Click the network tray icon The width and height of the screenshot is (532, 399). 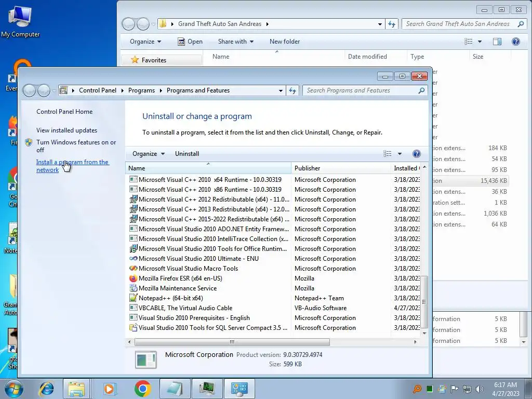point(467,389)
